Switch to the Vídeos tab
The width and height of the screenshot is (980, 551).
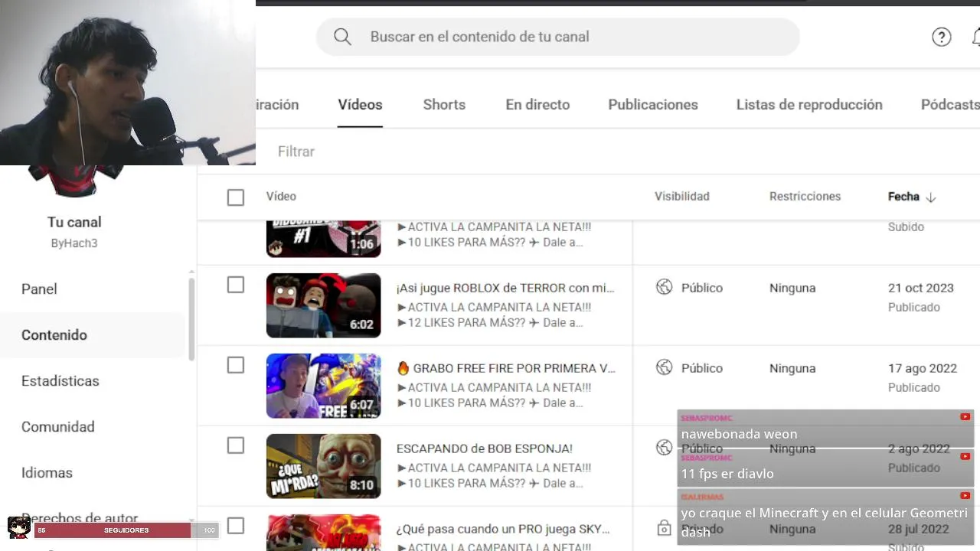pyautogui.click(x=360, y=105)
